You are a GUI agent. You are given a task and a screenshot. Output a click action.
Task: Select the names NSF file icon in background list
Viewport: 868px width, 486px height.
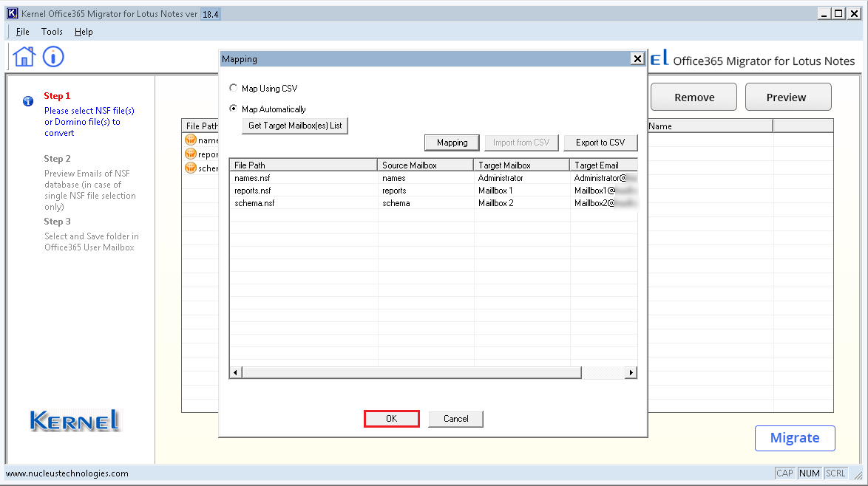coord(191,140)
